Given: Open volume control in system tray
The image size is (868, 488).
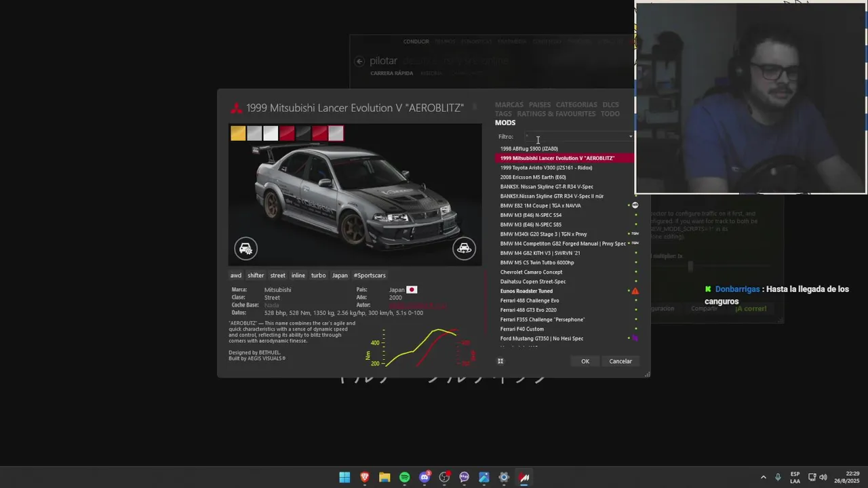Looking at the screenshot, I should pos(823,477).
